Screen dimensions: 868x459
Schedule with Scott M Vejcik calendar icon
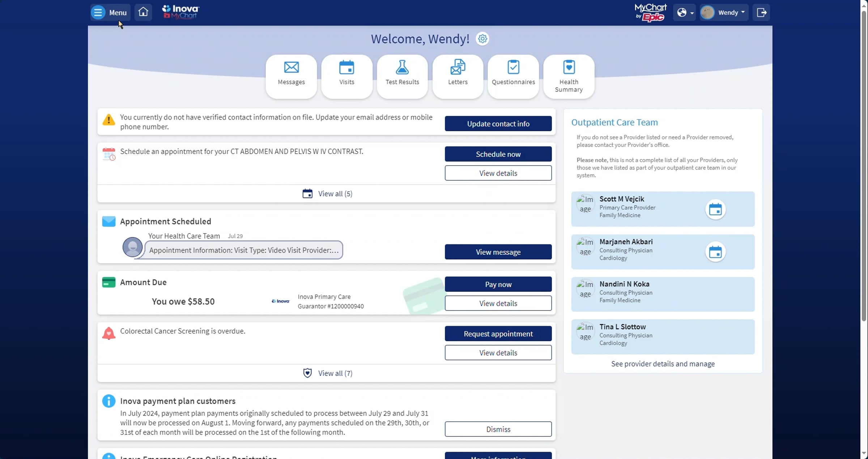715,209
